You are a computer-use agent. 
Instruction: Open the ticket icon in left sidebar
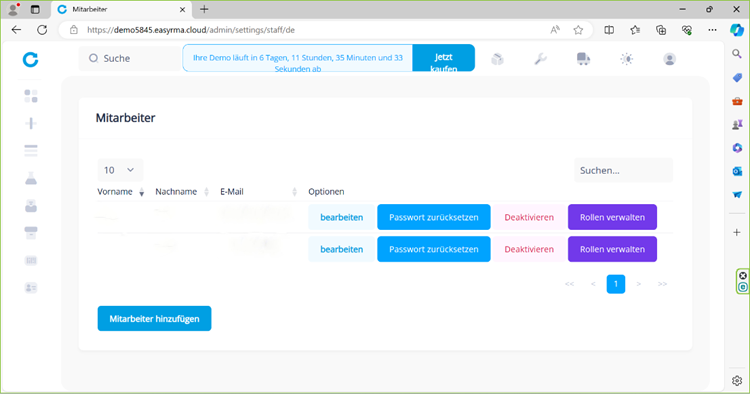coord(31,261)
